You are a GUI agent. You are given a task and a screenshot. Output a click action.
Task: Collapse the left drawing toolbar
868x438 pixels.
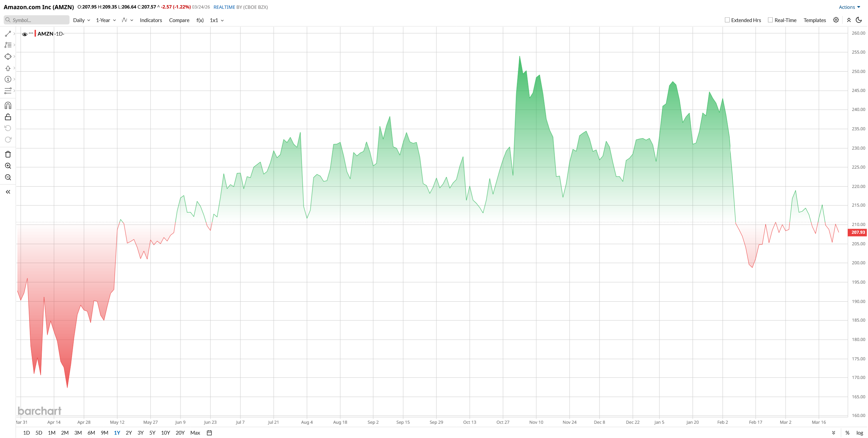(8, 192)
